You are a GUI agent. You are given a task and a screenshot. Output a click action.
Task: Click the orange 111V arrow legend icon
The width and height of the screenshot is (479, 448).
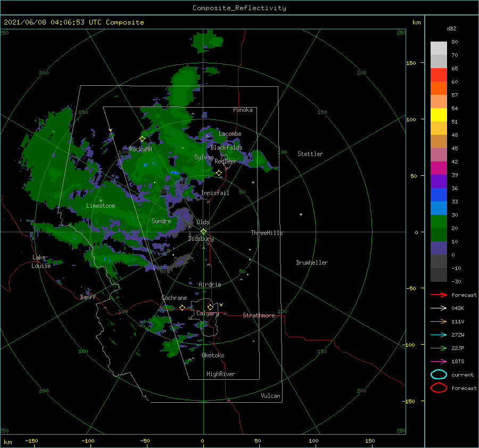coord(439,321)
